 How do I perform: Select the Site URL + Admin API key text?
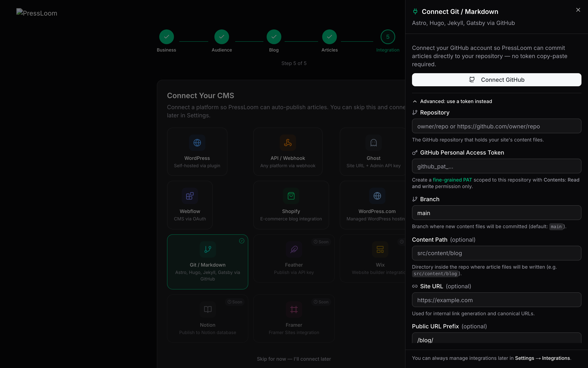click(x=373, y=166)
